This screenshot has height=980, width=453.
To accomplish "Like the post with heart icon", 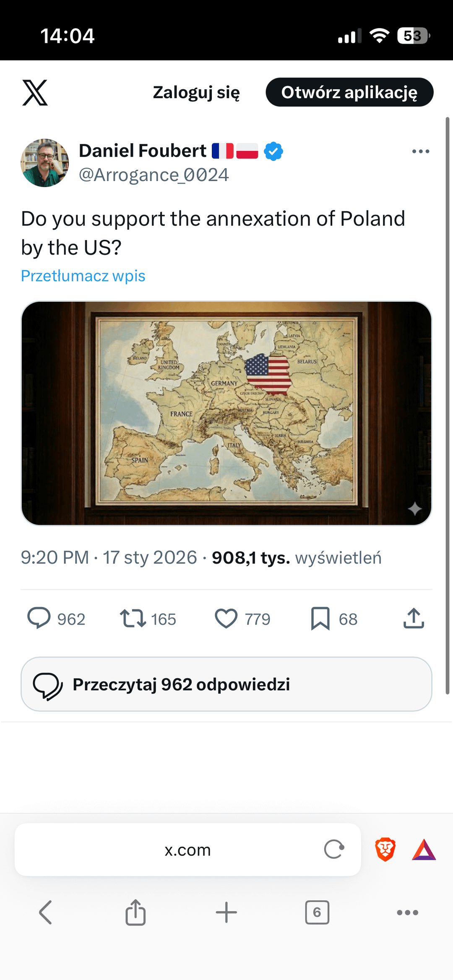I will pos(226,619).
